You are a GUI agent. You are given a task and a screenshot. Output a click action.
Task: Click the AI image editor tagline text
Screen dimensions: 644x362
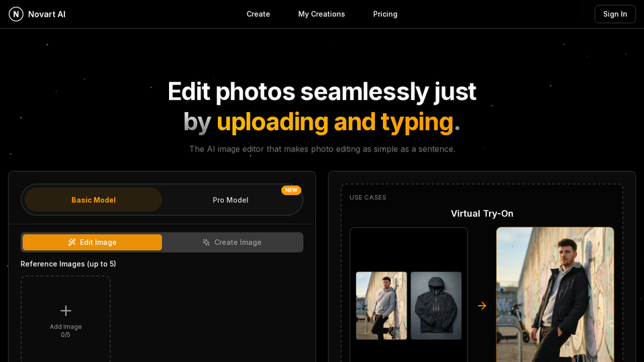(322, 149)
